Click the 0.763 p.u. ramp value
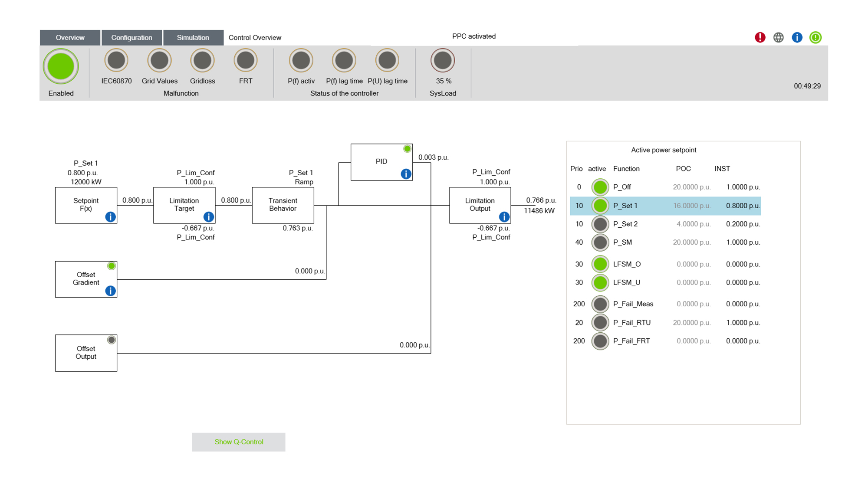 pyautogui.click(x=298, y=228)
